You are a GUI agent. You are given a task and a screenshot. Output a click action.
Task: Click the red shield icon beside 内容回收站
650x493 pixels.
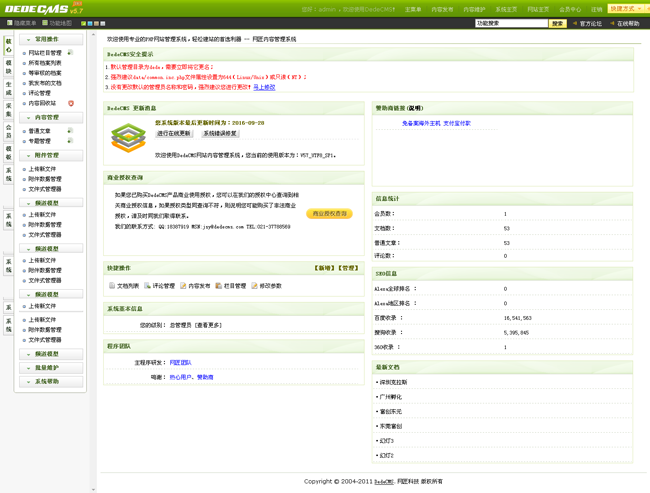71,103
